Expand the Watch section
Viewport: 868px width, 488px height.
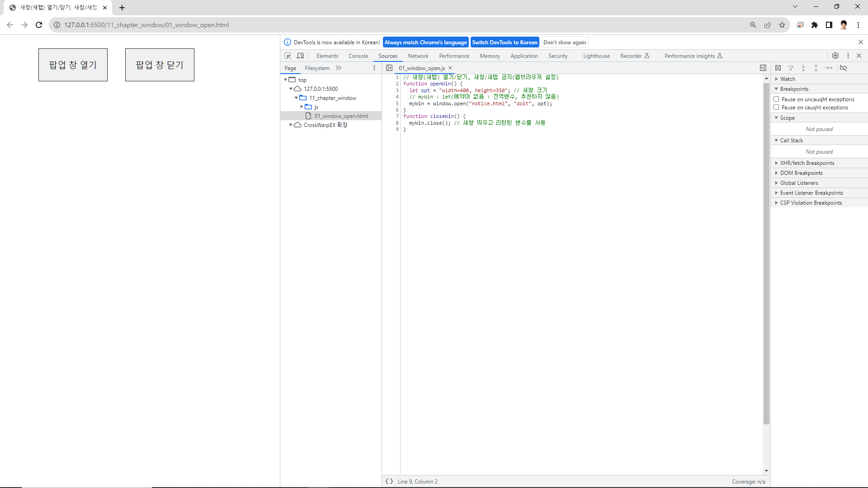(x=788, y=79)
